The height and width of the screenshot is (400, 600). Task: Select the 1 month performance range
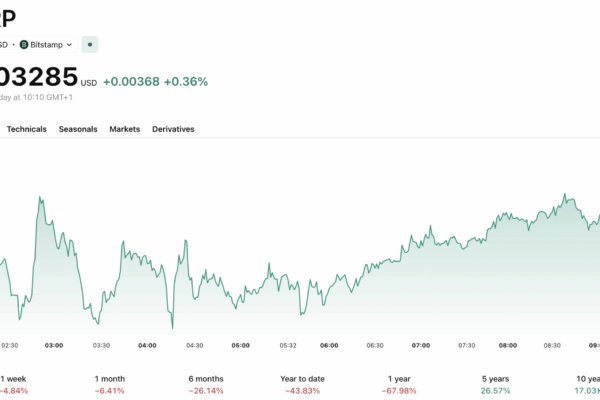pos(110,385)
